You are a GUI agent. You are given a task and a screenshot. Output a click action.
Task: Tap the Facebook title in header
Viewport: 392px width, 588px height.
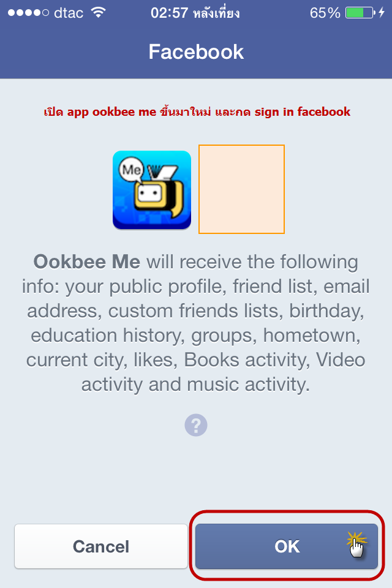pyautogui.click(x=196, y=52)
